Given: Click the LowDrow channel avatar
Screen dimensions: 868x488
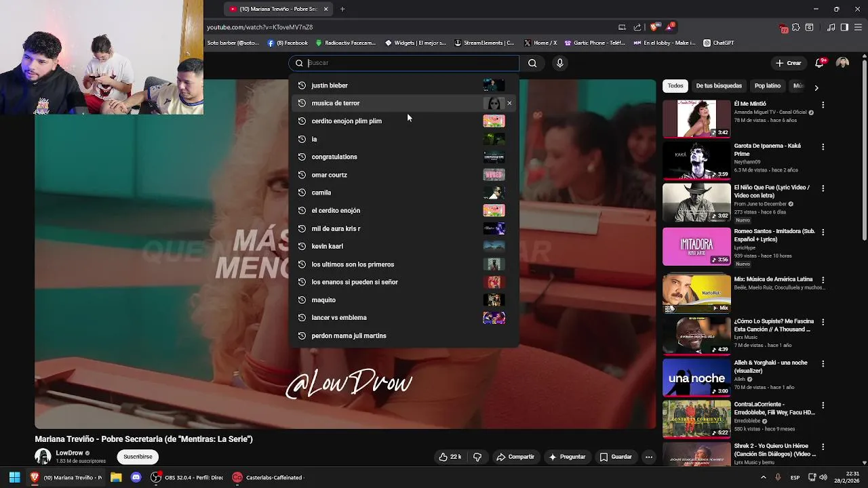Looking at the screenshot, I should (43, 457).
